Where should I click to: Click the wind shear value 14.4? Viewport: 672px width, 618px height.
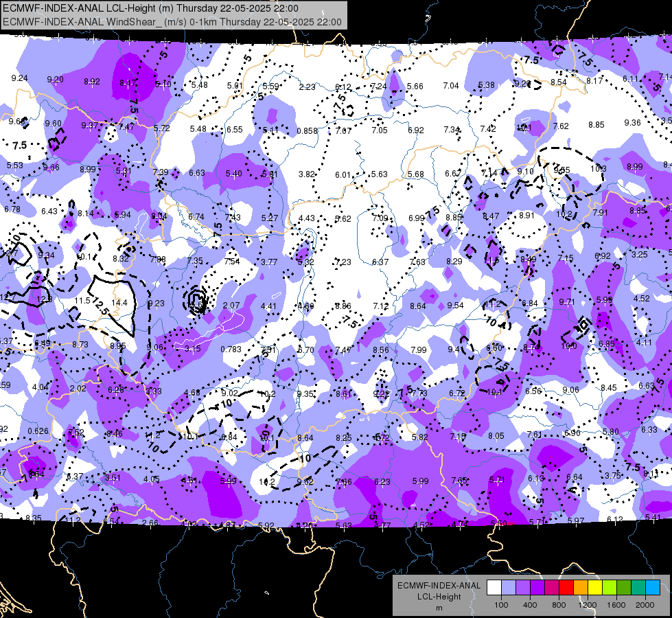[119, 303]
